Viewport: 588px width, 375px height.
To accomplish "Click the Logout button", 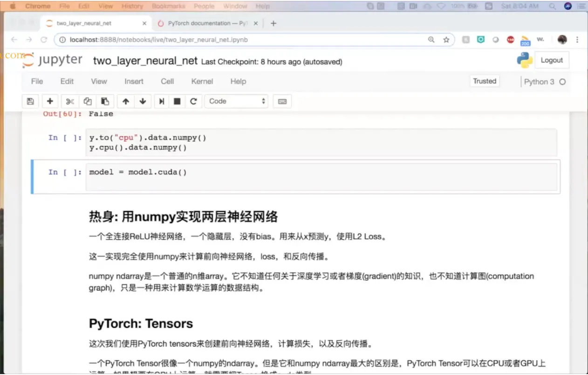I will pyautogui.click(x=552, y=60).
